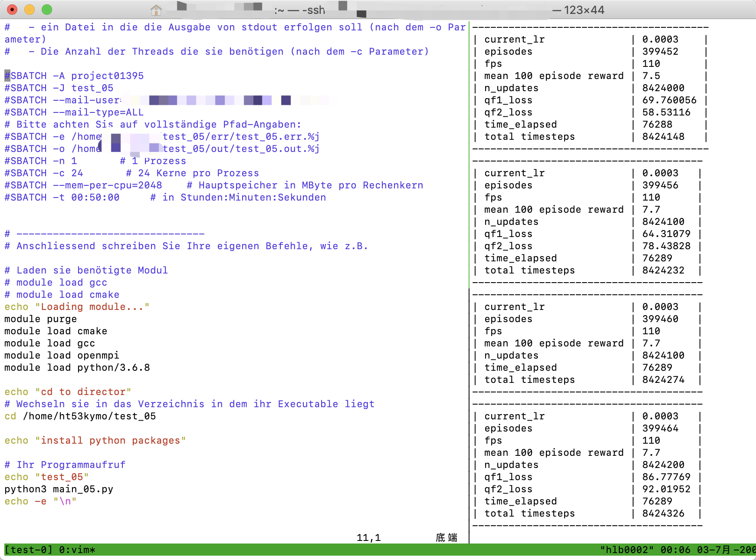Minimize the terminal with yellow button
Viewport: 756px width, 560px height.
click(x=30, y=10)
